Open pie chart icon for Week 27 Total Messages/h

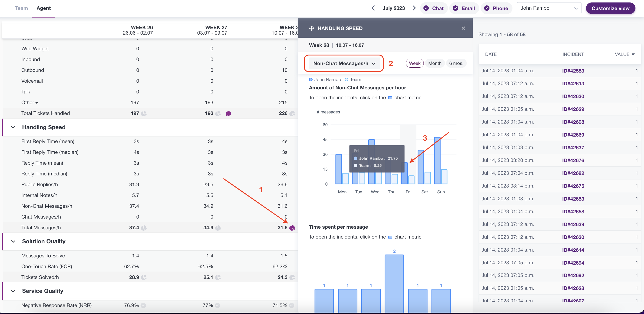(218, 228)
